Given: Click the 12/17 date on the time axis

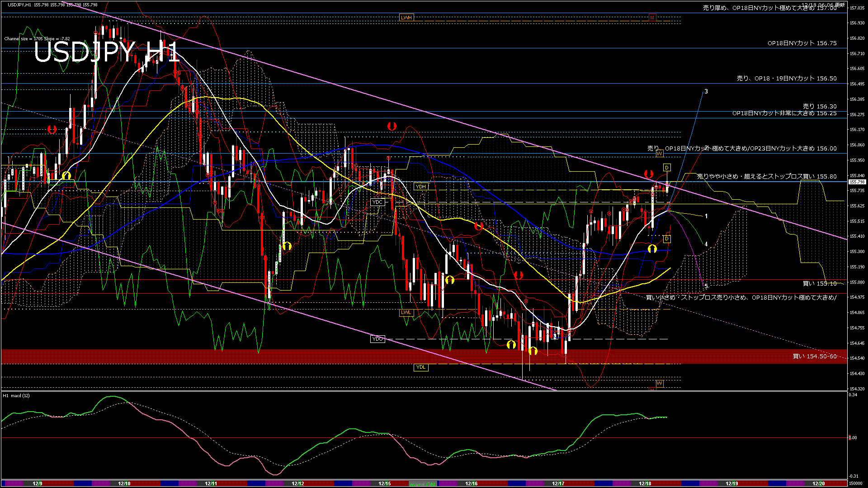Looking at the screenshot, I should (558, 483).
